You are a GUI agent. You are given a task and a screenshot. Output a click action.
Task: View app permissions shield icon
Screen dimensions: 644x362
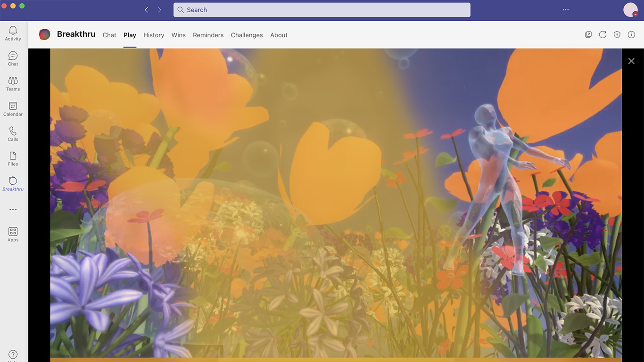pos(617,34)
